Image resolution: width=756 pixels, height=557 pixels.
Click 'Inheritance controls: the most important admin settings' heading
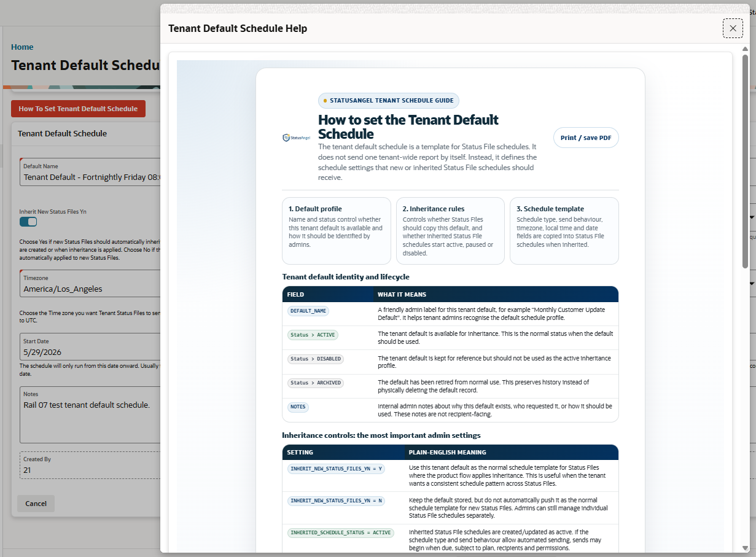click(381, 435)
